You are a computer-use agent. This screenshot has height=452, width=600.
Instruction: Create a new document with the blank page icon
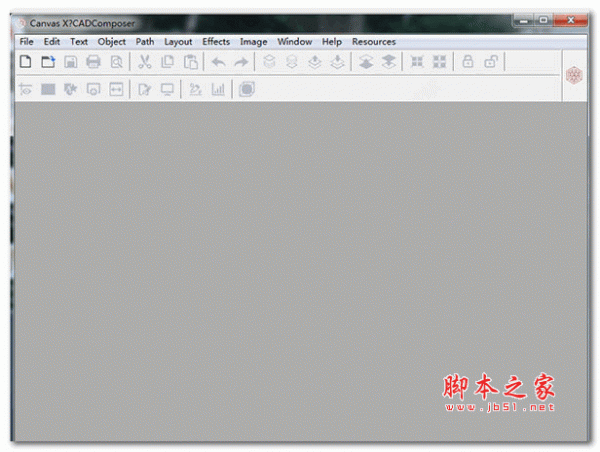pyautogui.click(x=26, y=62)
